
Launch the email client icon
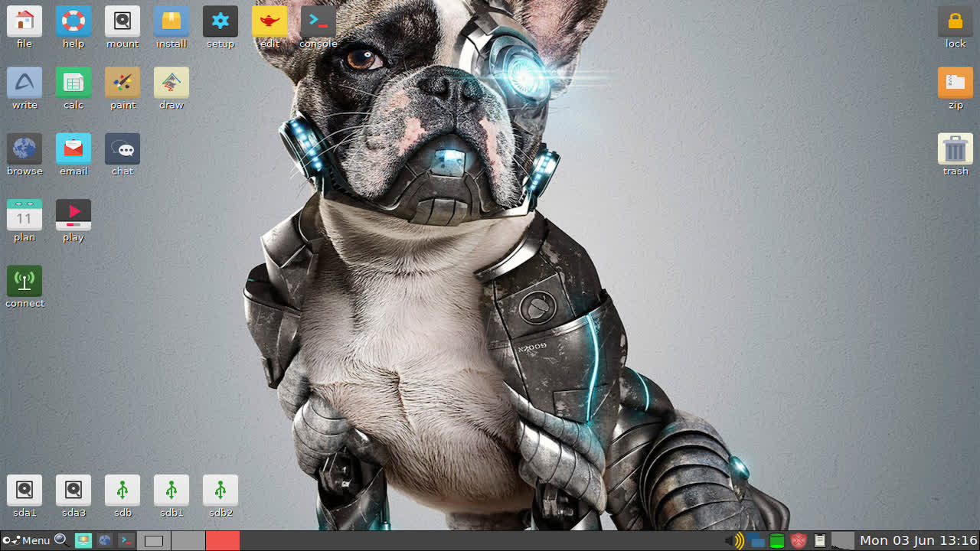click(73, 149)
